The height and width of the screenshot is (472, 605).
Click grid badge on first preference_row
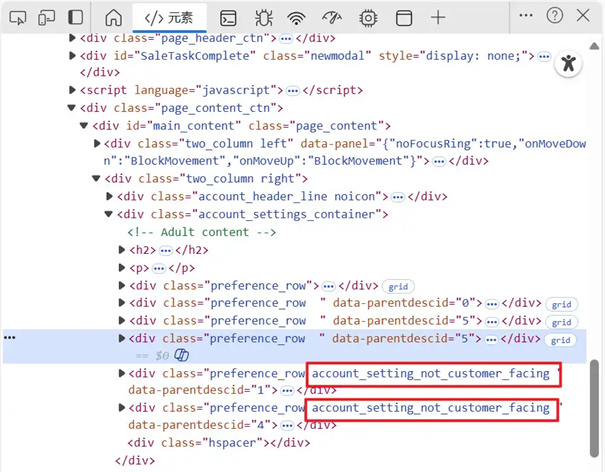click(x=398, y=286)
